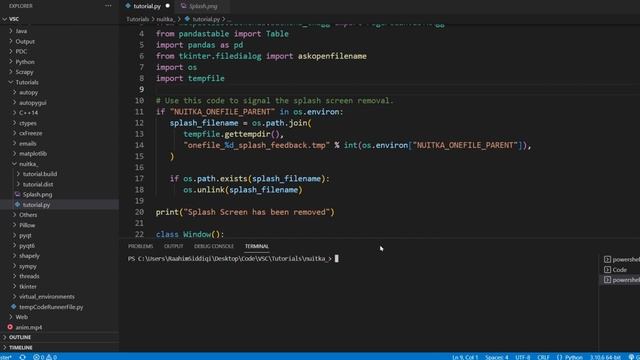This screenshot has width=640, height=360.
Task: Open the virtual_environments folder
Action: click(47, 296)
